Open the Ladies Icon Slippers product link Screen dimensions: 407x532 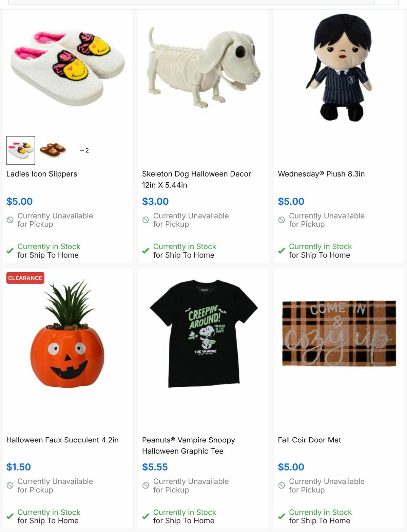pyautogui.click(x=42, y=174)
